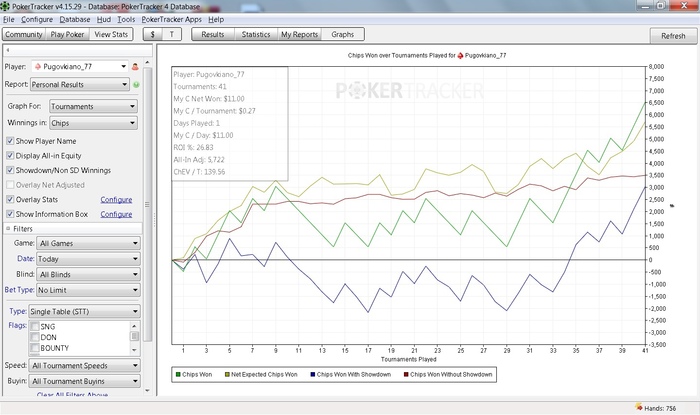Click the PokerTracker app icon in the title bar
The image size is (700, 415).
(5, 6)
